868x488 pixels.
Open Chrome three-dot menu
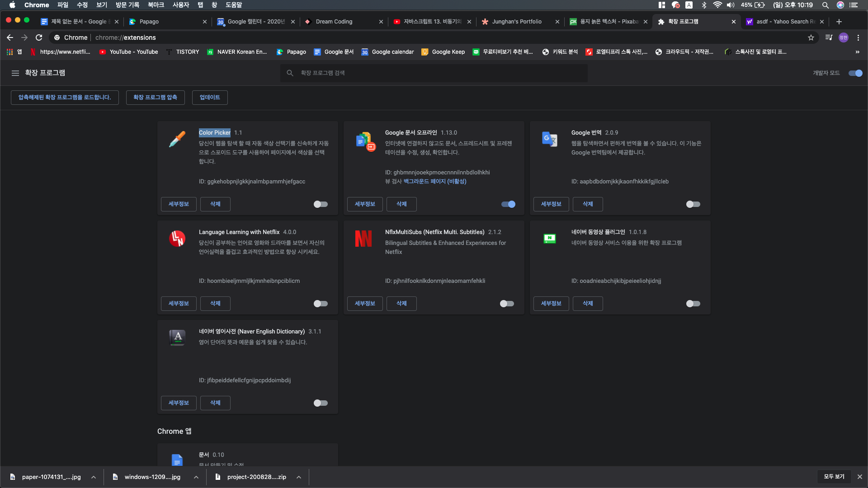tap(858, 38)
